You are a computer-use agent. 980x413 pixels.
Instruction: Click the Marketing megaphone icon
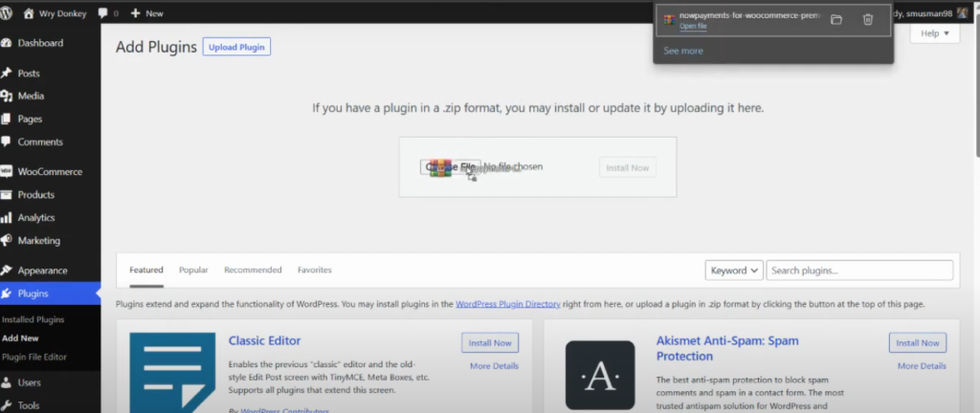click(x=7, y=241)
